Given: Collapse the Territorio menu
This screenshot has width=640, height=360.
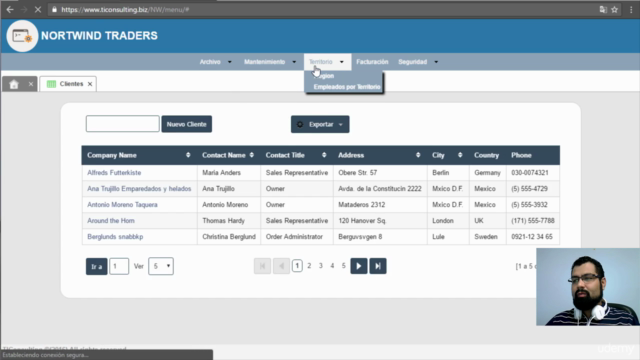Looking at the screenshot, I should click(327, 62).
